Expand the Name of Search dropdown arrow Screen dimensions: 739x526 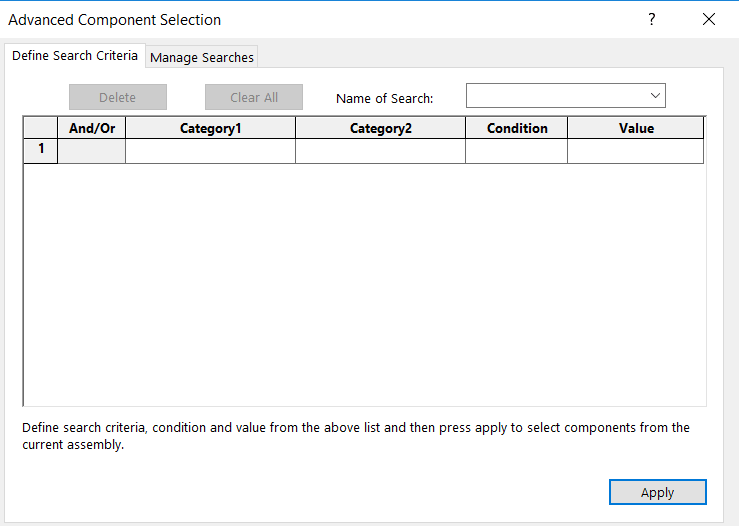pos(655,96)
